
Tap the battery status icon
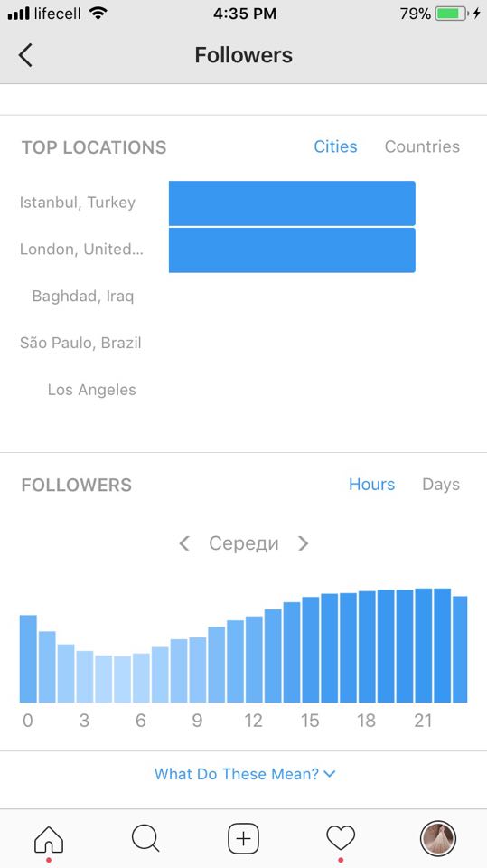[x=452, y=14]
